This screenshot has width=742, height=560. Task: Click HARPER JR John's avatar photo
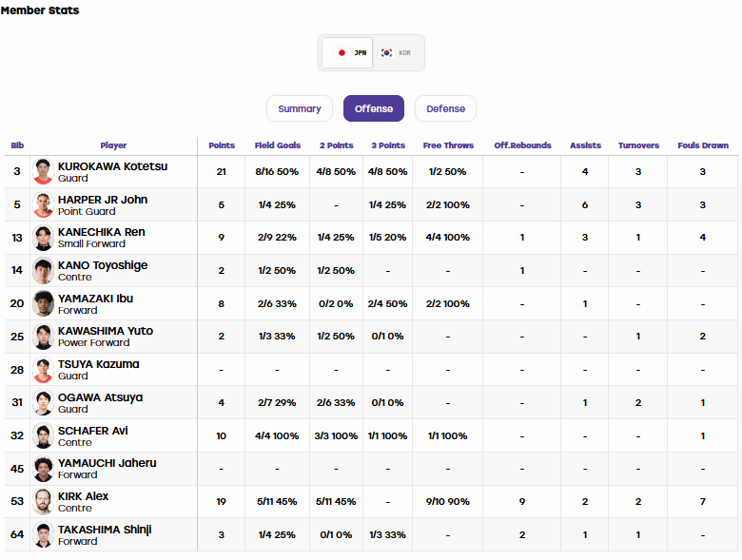[x=43, y=204]
